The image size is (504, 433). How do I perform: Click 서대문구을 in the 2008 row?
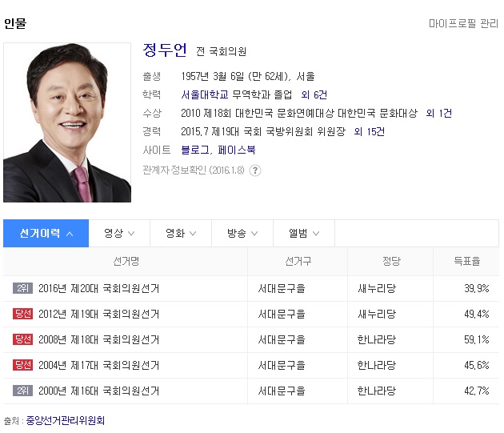(282, 339)
